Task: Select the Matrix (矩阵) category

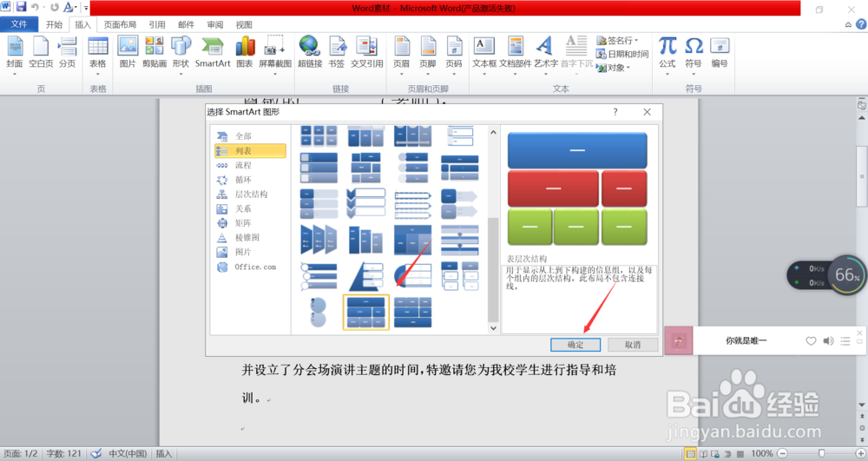Action: tap(250, 223)
